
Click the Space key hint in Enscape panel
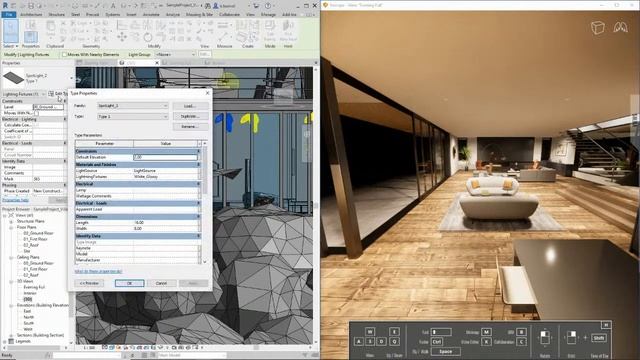click(446, 351)
